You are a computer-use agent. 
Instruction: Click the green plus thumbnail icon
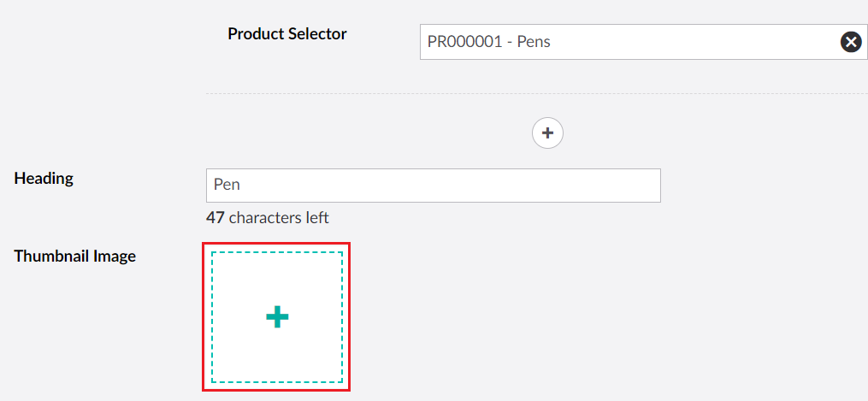(277, 317)
